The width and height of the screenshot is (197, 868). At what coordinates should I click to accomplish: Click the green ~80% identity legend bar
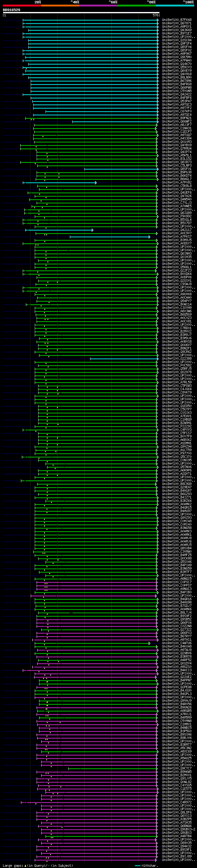click(137, 6)
